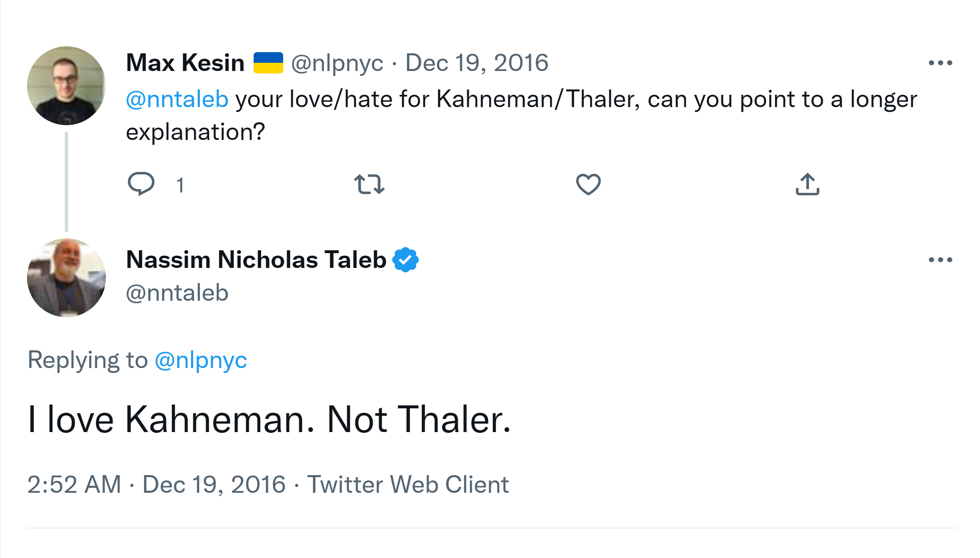Open @nlpnyc link after Replying to
The height and width of the screenshot is (558, 980).
point(201,360)
